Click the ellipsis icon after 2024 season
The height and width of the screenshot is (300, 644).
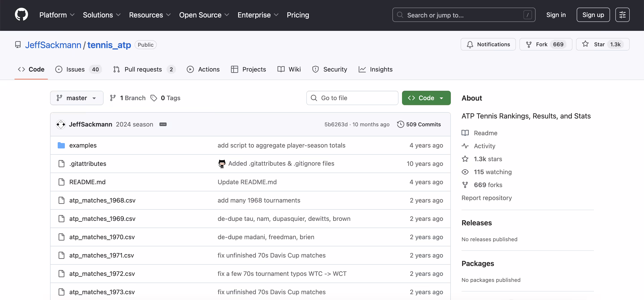click(x=163, y=124)
